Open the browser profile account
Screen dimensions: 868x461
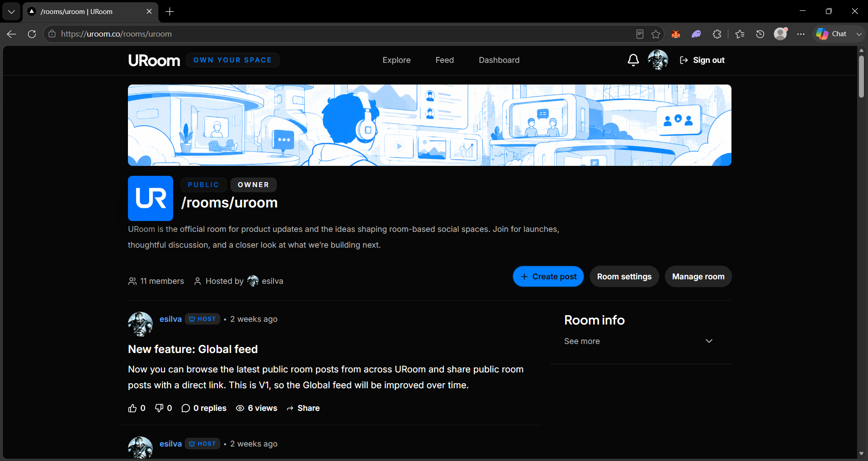click(781, 34)
